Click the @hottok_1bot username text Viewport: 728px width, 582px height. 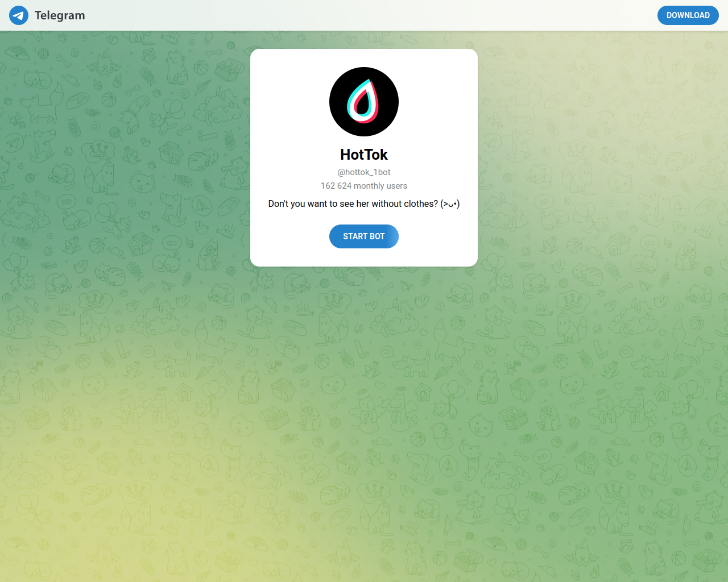(x=364, y=172)
